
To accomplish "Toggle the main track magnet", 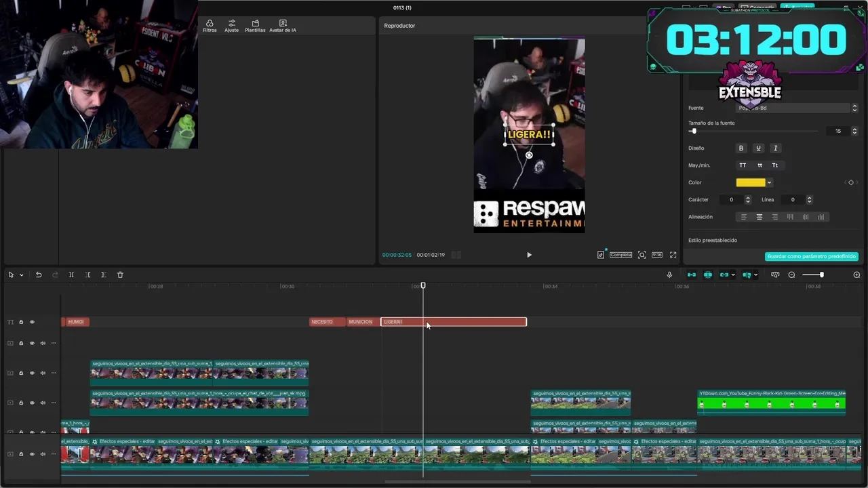I will [x=692, y=274].
